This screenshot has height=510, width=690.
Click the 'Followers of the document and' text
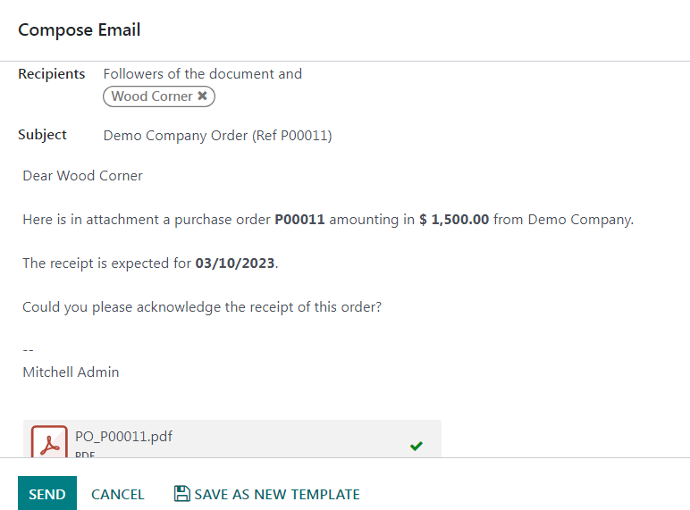click(202, 74)
